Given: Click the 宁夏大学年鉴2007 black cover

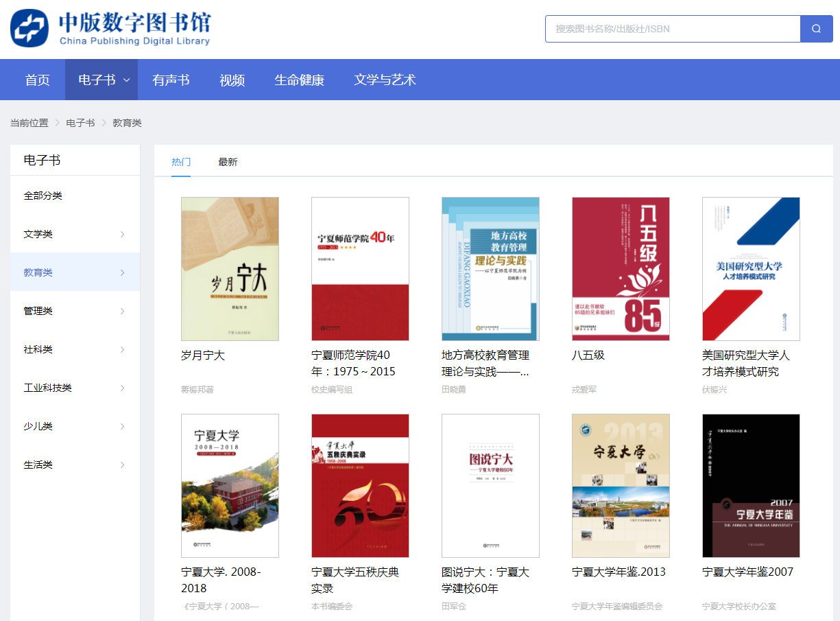Looking at the screenshot, I should point(751,485).
